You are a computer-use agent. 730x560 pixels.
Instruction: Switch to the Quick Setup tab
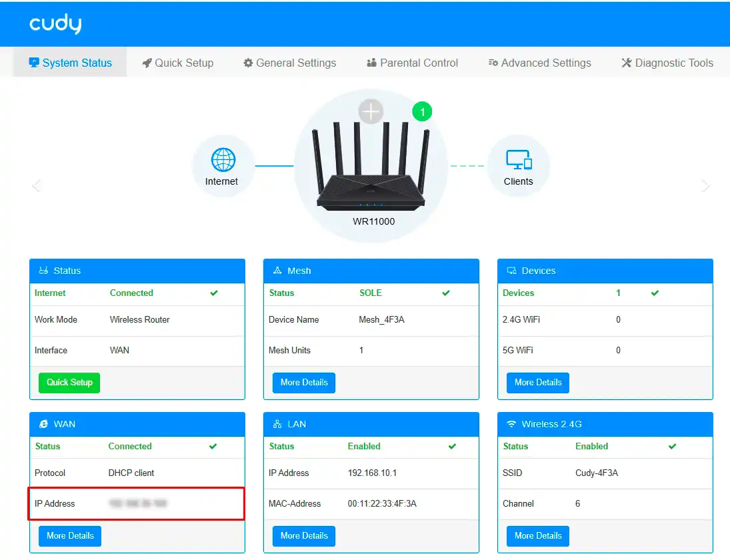[x=177, y=62]
